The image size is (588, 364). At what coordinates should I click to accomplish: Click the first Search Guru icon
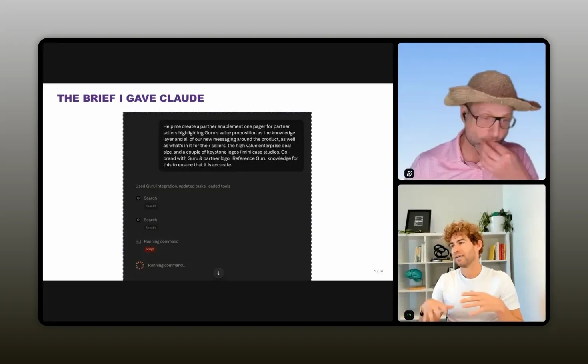(138, 198)
